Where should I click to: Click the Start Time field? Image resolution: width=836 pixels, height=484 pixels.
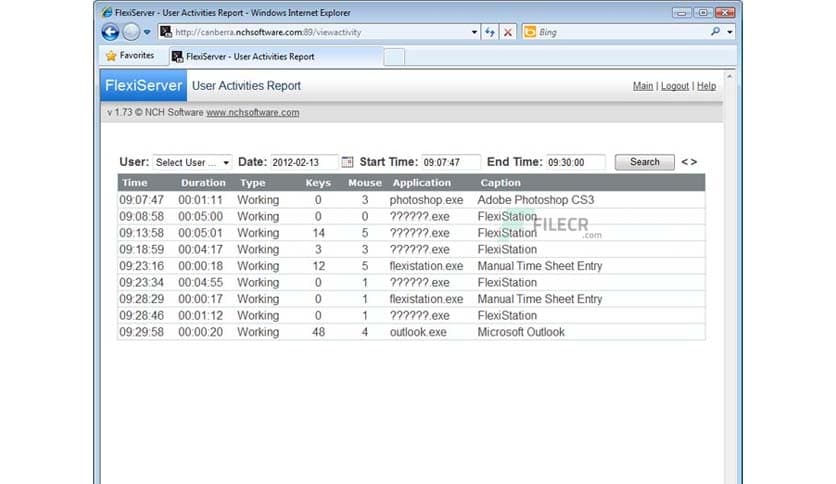pos(451,162)
